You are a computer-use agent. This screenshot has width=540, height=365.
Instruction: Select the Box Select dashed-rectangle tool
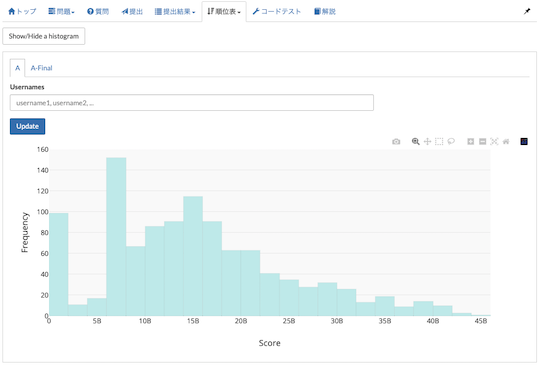[439, 142]
